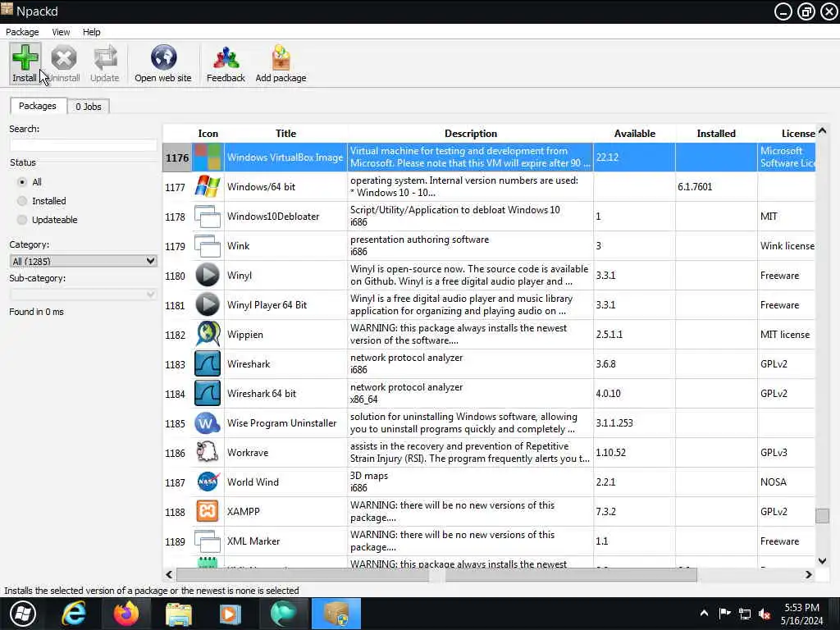Click the NOSA license cell

787,482
